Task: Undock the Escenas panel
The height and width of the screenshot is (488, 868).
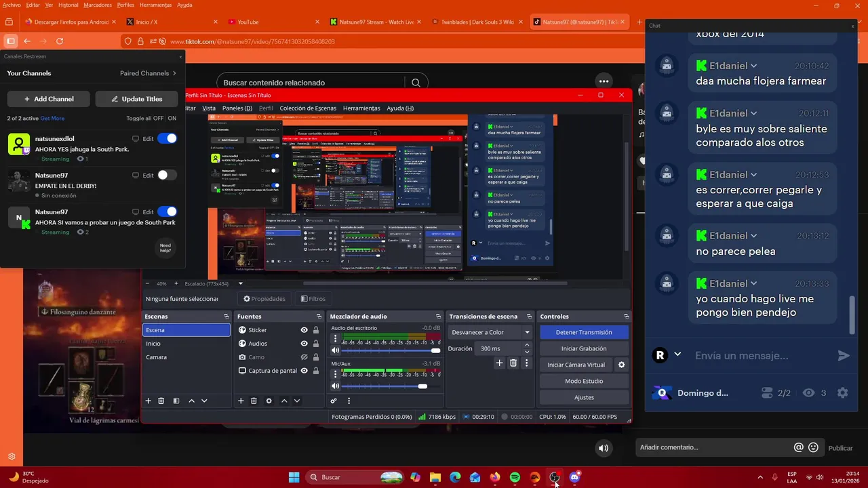Action: point(226,317)
